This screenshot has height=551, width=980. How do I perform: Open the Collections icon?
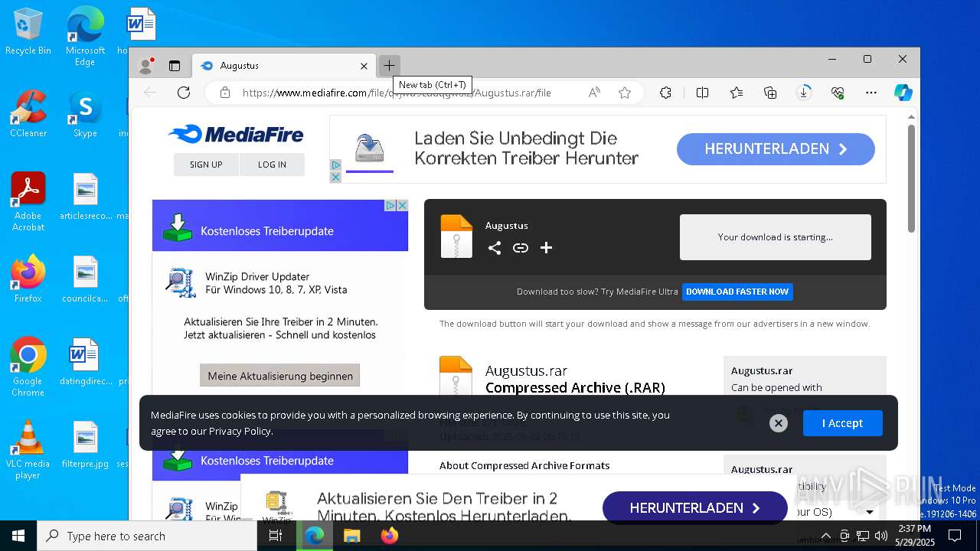click(x=771, y=93)
